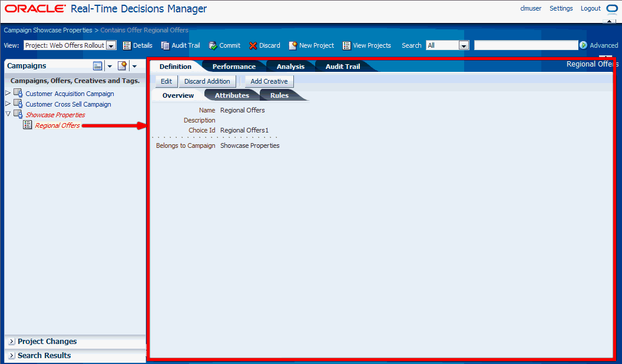Click the Name value Regional Offers

242,110
